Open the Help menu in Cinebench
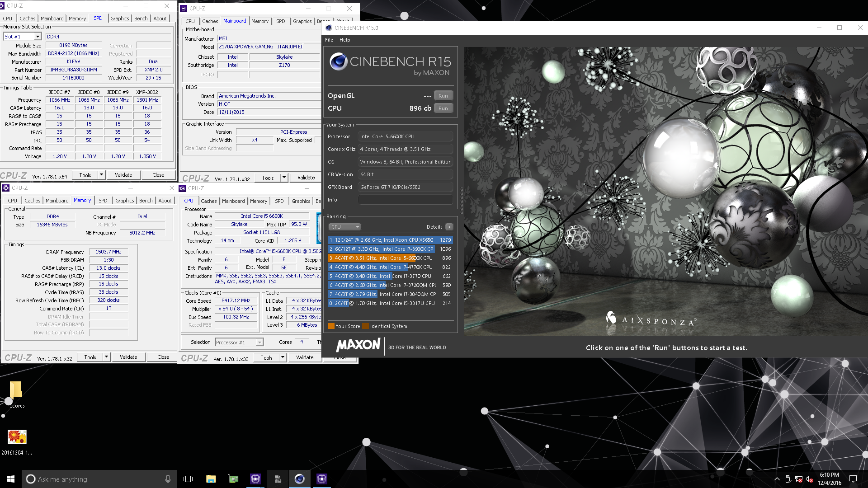Viewport: 868px width, 488px height. (x=344, y=40)
